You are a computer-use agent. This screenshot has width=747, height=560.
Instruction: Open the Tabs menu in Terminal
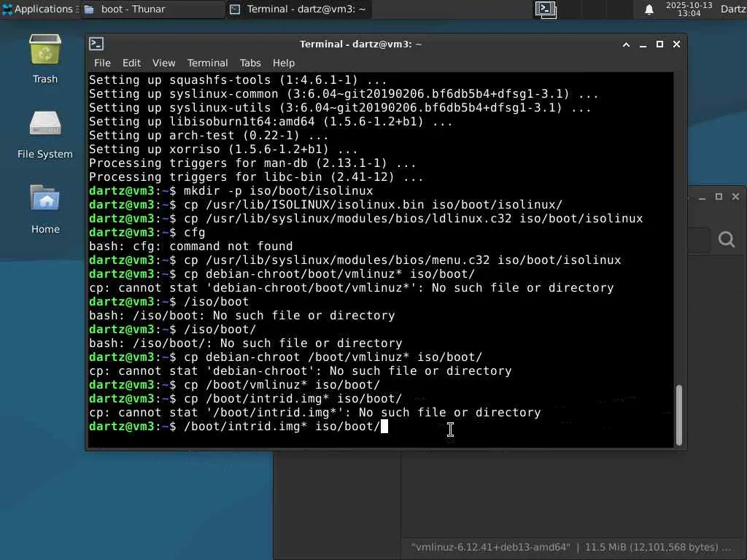[x=250, y=63]
